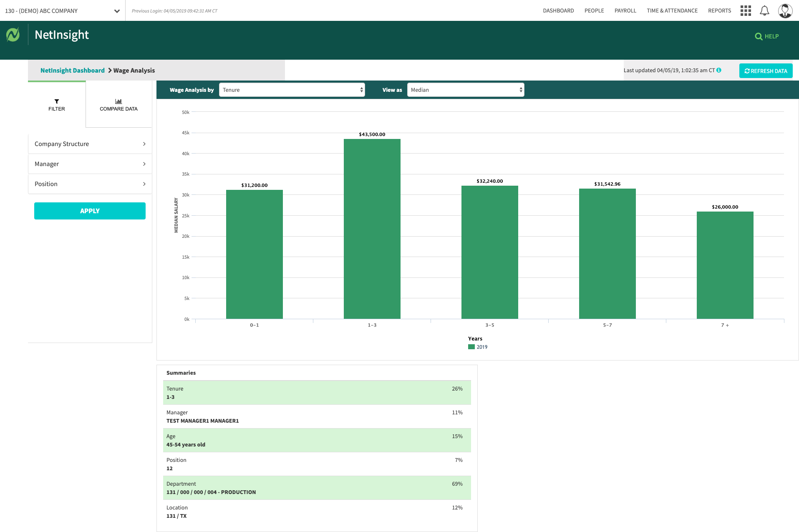Select the Filter funnel icon

click(57, 101)
